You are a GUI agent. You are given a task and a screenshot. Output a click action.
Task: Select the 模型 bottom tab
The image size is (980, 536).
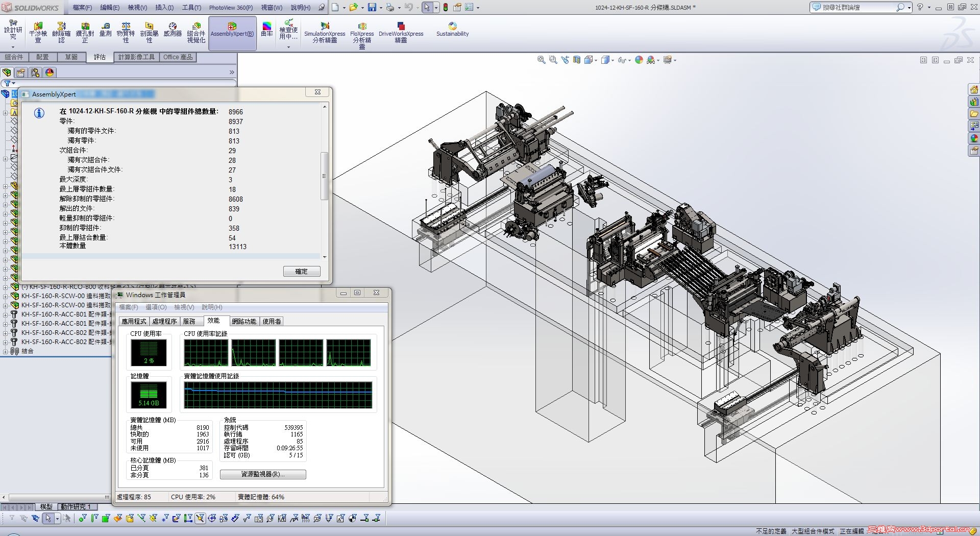pyautogui.click(x=46, y=507)
